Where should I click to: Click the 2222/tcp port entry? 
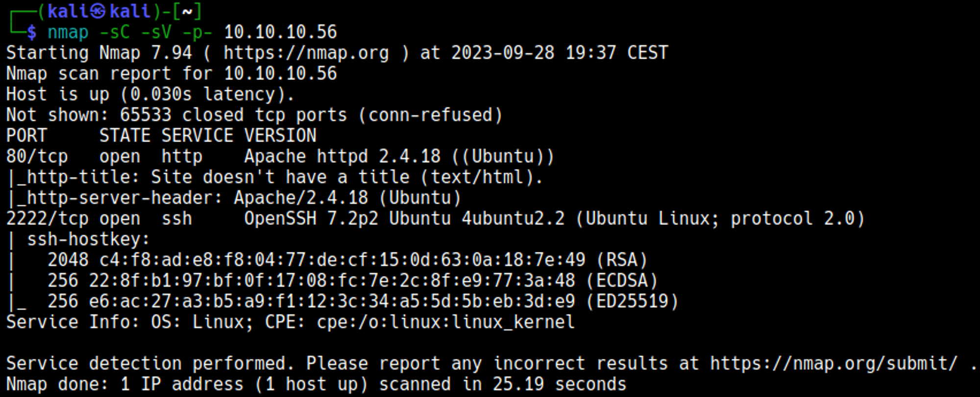tap(47, 219)
